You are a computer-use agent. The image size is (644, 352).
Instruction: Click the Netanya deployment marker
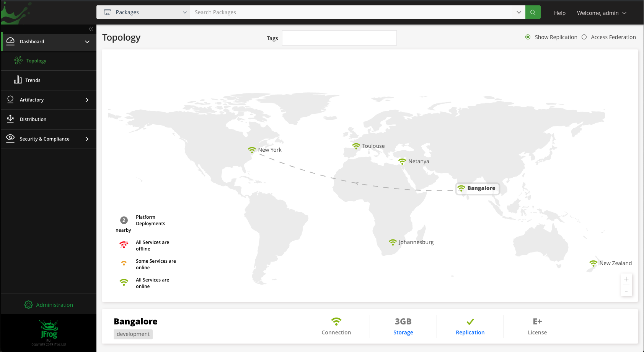click(x=402, y=161)
